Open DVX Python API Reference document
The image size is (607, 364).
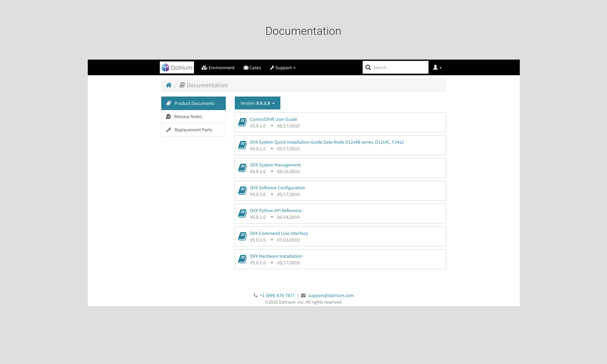click(276, 211)
